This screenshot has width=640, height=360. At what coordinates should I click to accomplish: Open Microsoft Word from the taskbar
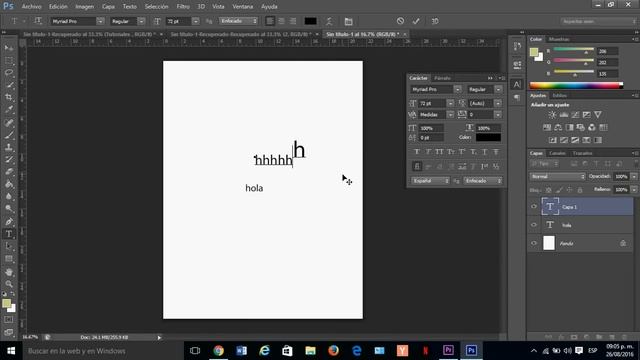(x=241, y=351)
